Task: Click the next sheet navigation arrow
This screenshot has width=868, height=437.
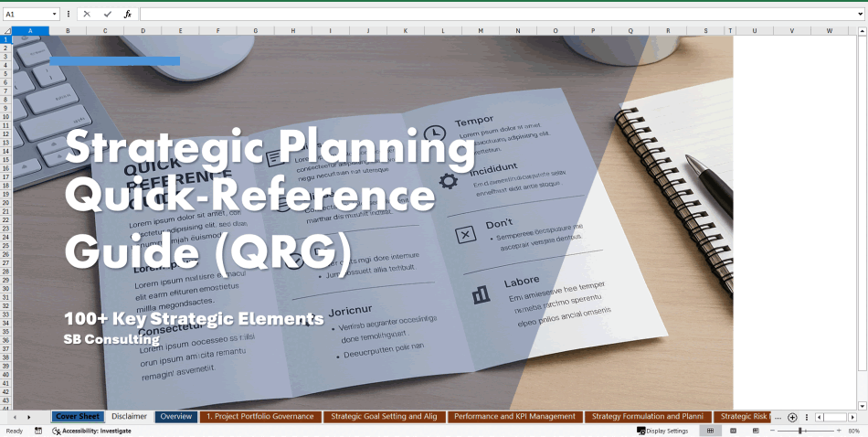Action: click(x=29, y=417)
